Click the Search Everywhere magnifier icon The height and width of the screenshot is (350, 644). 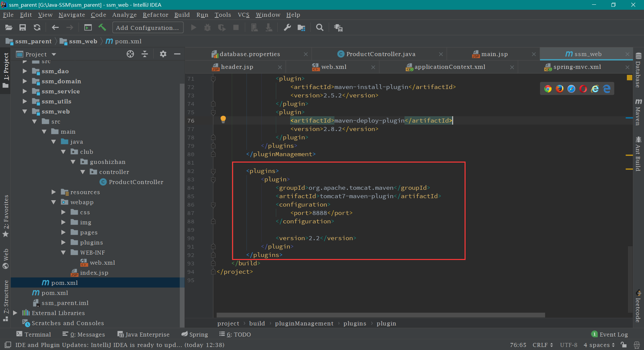click(x=320, y=28)
